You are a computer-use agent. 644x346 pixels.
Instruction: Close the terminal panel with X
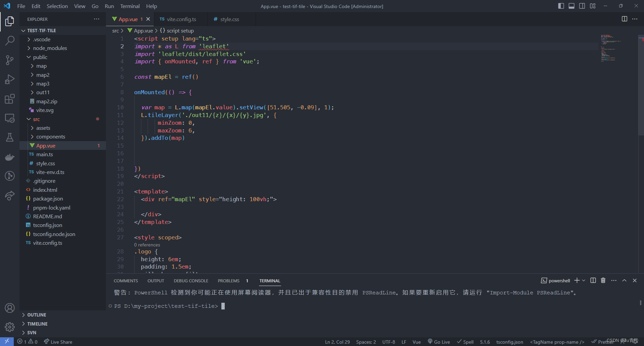[635, 280]
